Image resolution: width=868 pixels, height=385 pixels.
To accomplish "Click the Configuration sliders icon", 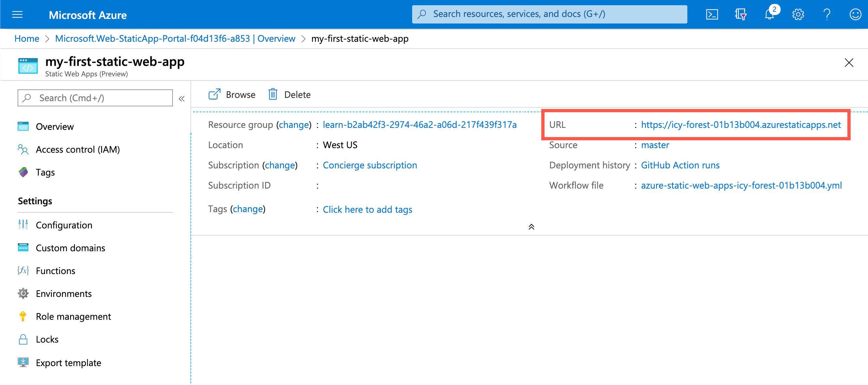I will pyautogui.click(x=23, y=225).
